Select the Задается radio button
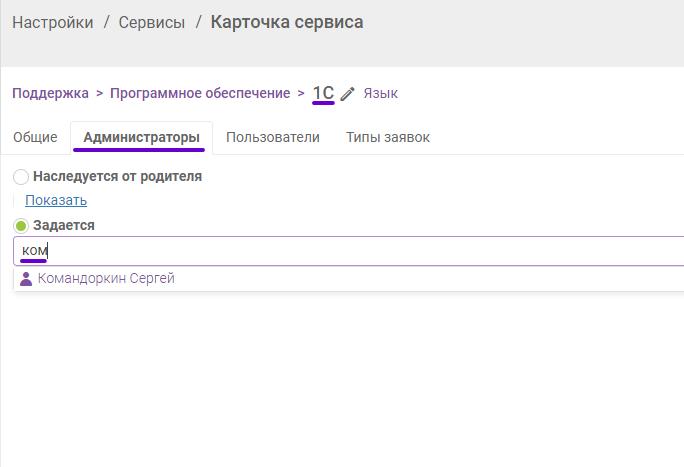684x467 pixels. click(21, 226)
